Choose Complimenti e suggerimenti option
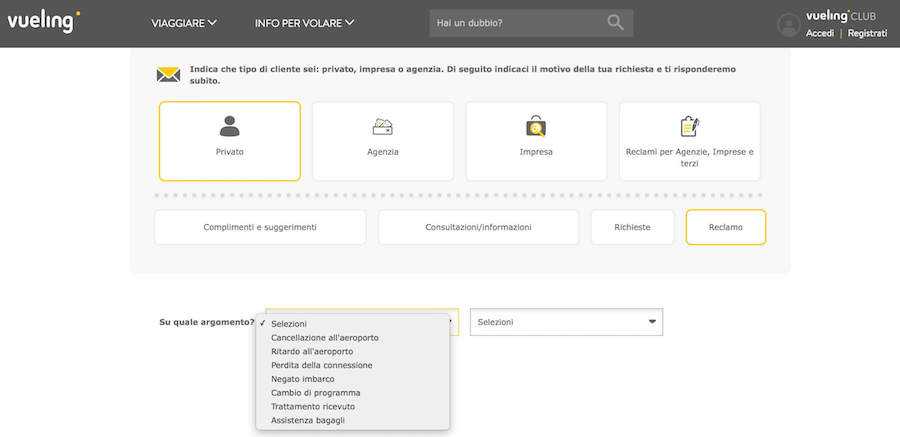Screen dimensions: 900x437 (260, 227)
